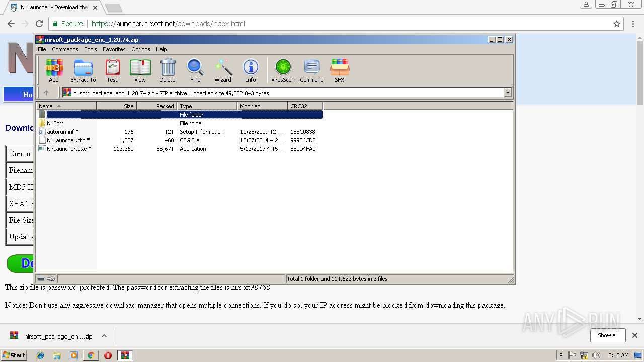The width and height of the screenshot is (644, 362).
Task: Reload the page in Chrome
Action: (39, 24)
